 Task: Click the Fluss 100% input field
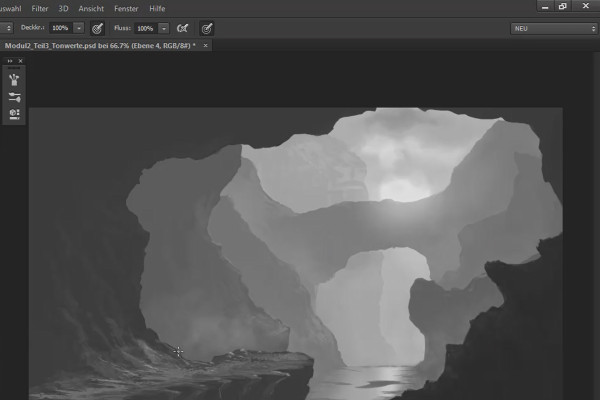146,28
